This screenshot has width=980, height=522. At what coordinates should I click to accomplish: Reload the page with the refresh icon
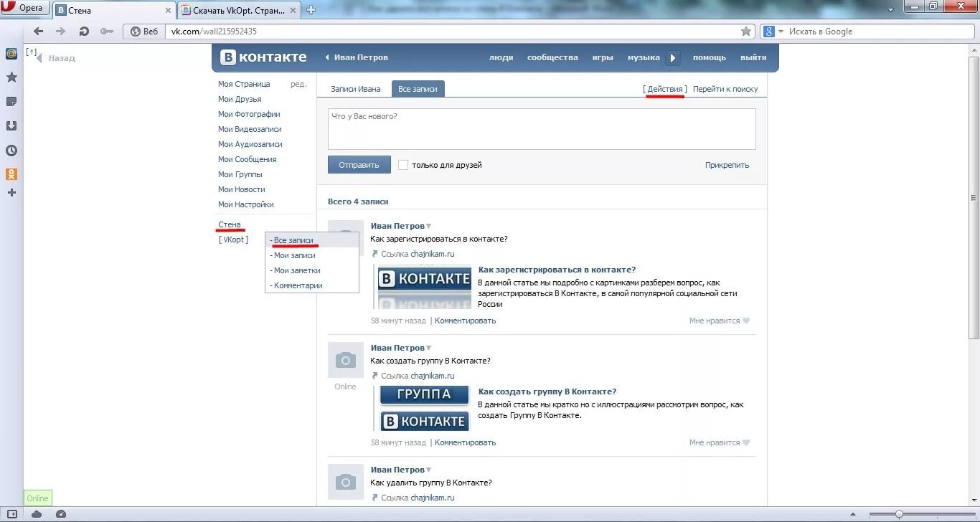pyautogui.click(x=84, y=32)
